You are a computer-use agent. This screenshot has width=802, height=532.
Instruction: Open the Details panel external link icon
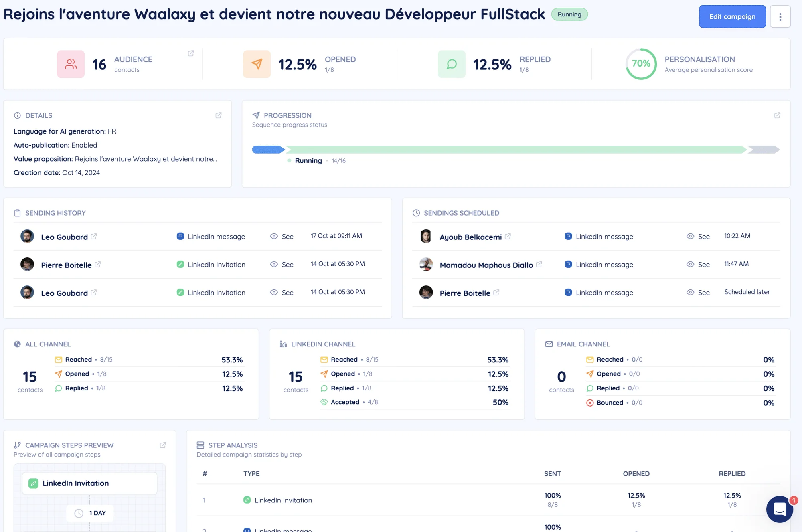219,115
